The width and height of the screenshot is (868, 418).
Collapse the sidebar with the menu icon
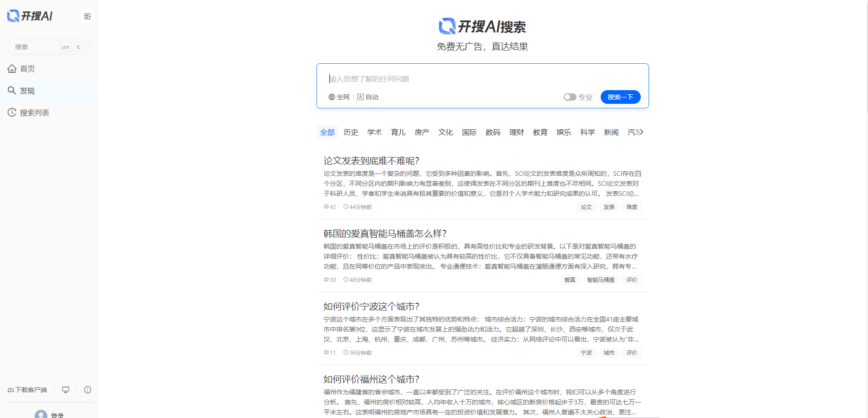click(87, 16)
